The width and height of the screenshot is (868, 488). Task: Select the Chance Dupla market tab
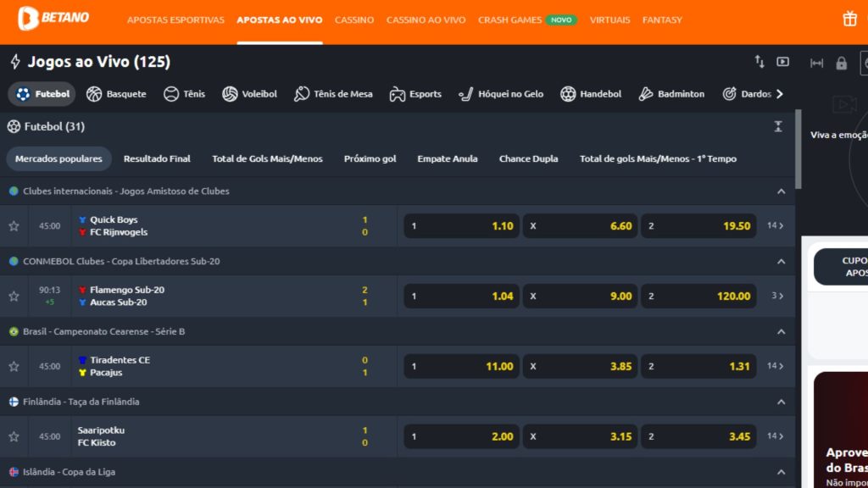(528, 158)
